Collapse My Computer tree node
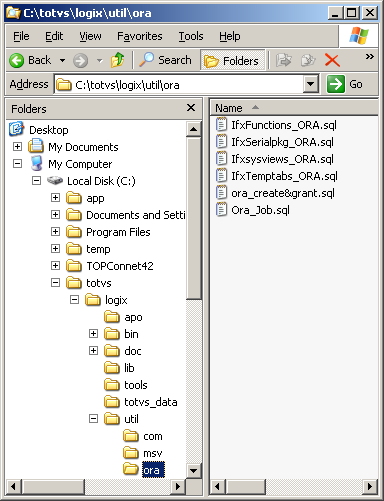The image size is (384, 501). tap(17, 164)
